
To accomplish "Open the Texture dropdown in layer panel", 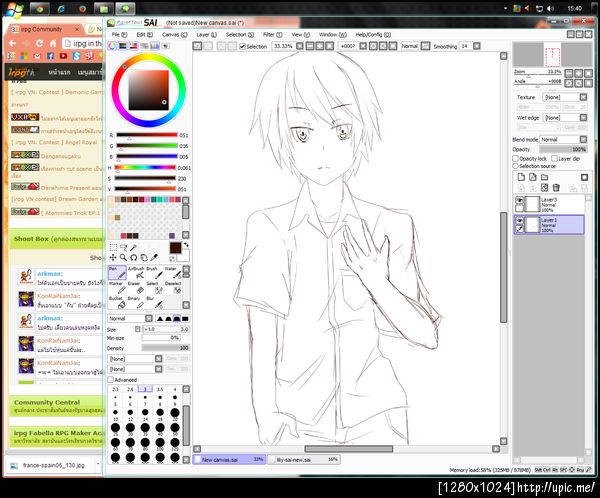I will [x=565, y=97].
